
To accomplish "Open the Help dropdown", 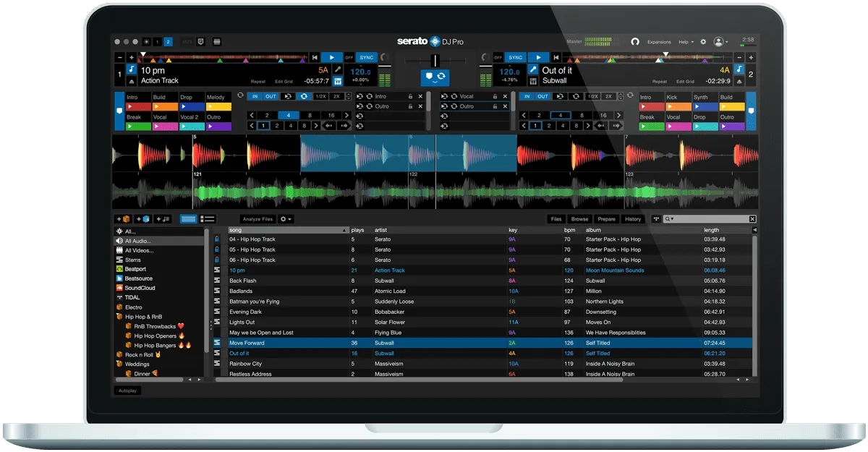I will click(682, 42).
